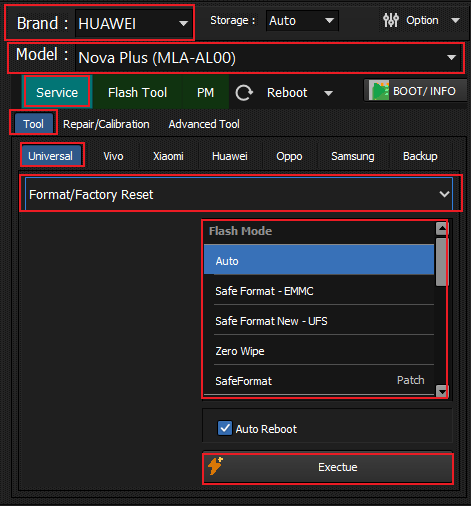Screen dimensions: 471x506
Task: Click the Exectue button
Action: coord(328,467)
